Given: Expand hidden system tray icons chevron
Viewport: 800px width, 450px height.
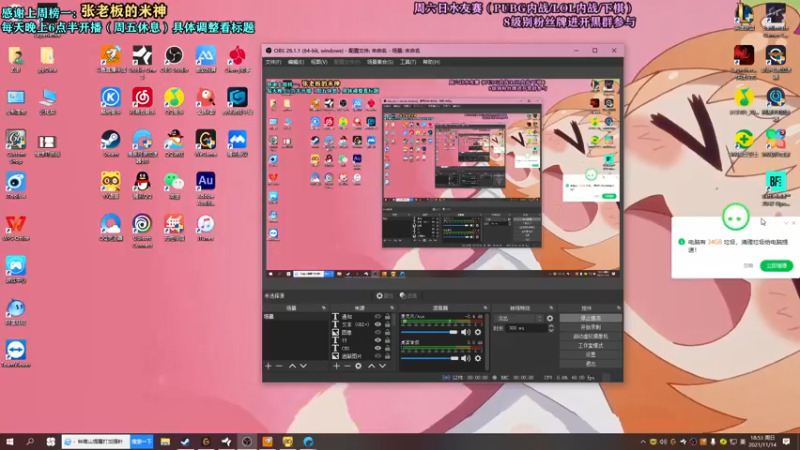Looking at the screenshot, I should tap(643, 442).
